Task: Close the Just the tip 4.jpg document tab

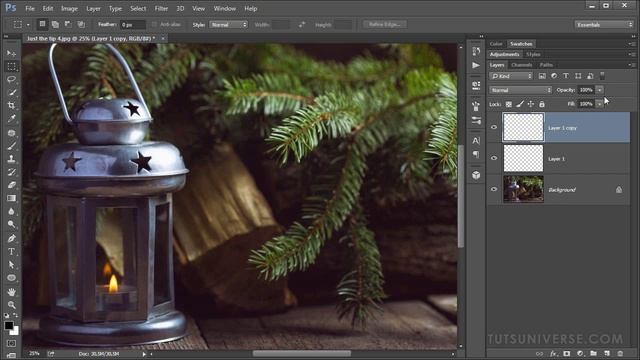Action: (162, 38)
